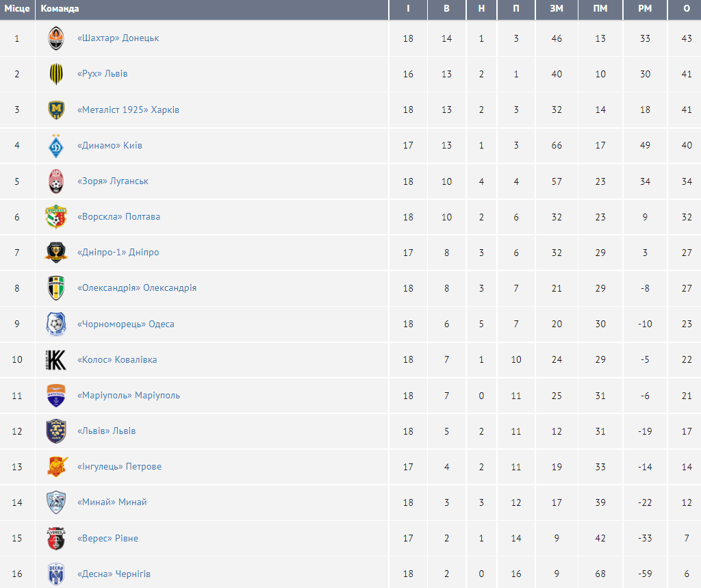The width and height of the screenshot is (701, 588).
Task: Click the Vorskla Poltava crest
Action: (56, 217)
